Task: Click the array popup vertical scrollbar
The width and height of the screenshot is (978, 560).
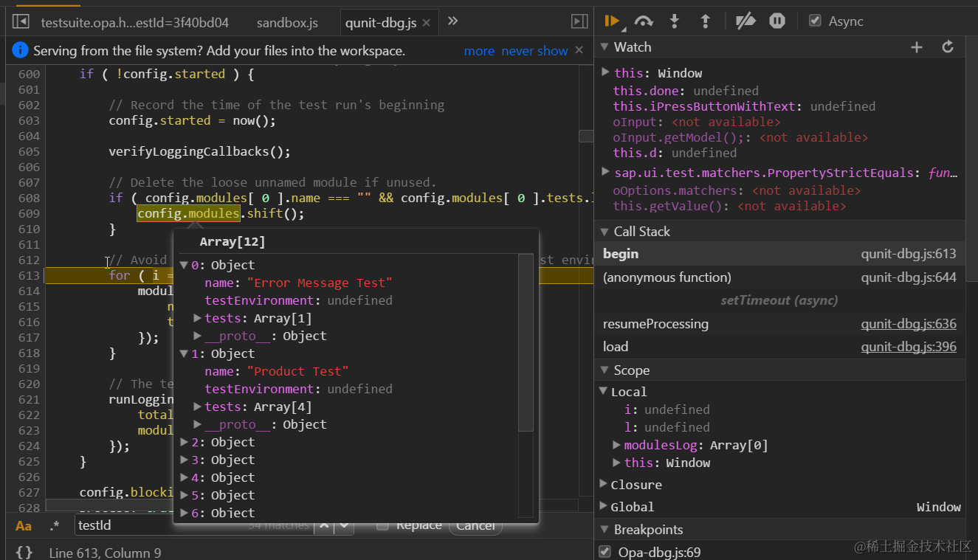Action: tap(526, 342)
